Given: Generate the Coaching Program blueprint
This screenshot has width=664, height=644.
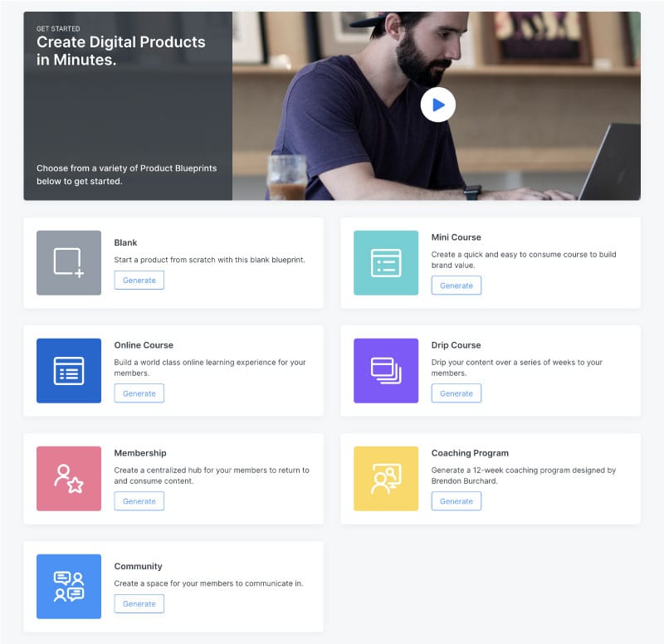Looking at the screenshot, I should pos(456,501).
